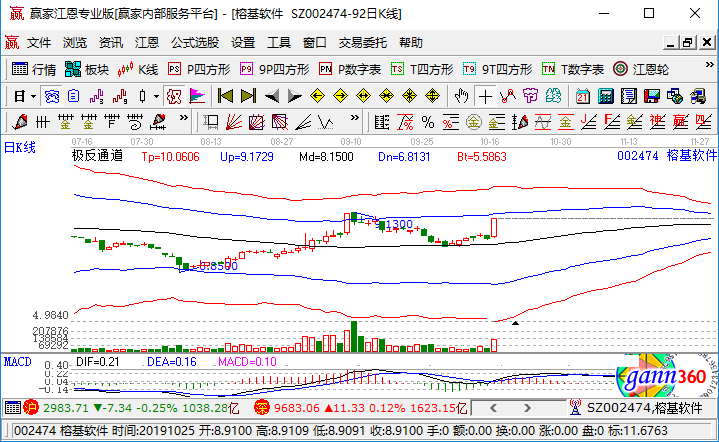The height and width of the screenshot is (442, 719).
Task: Click the F ruler icon
Action: 111,122
